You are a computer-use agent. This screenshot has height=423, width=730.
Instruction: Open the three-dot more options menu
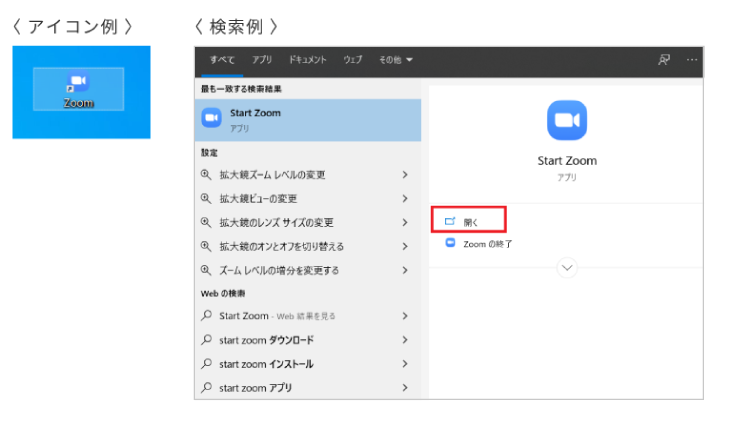[692, 60]
